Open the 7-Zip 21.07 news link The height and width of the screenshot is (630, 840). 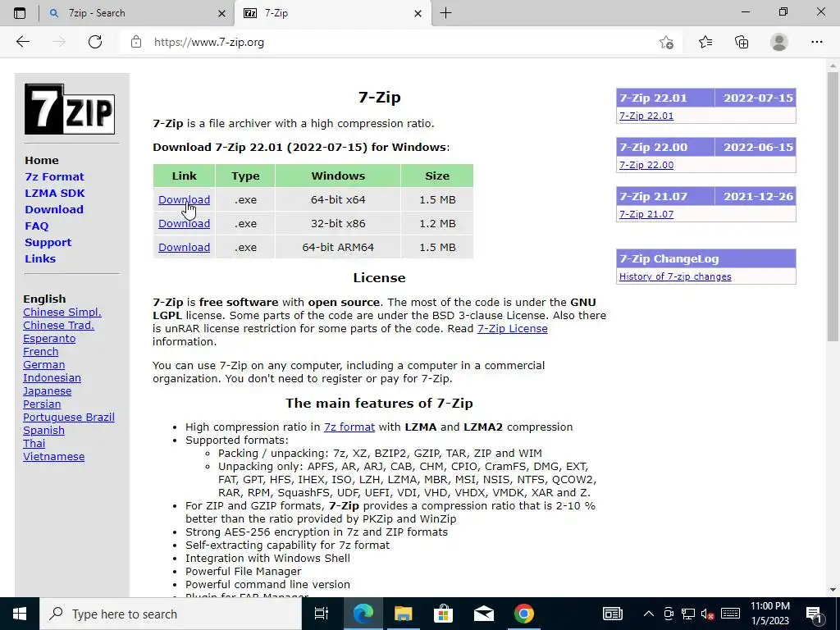pyautogui.click(x=646, y=214)
